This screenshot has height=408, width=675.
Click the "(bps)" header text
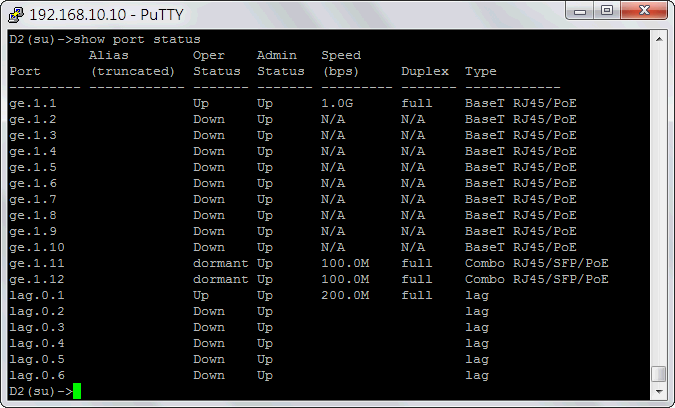pyautogui.click(x=341, y=71)
